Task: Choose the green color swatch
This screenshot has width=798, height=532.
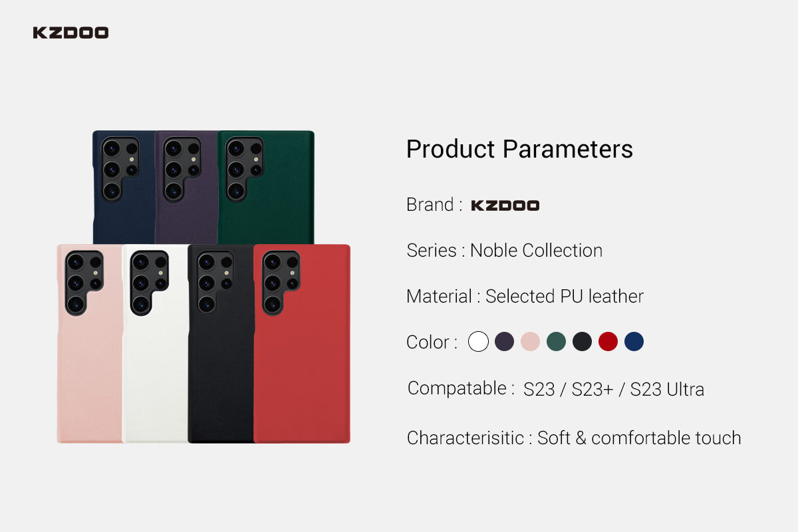Action: [556, 342]
